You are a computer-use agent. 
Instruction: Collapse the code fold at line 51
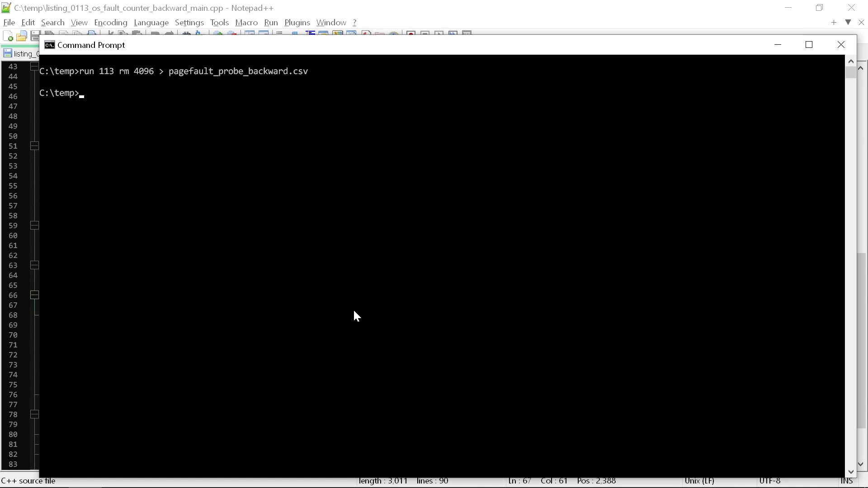coord(34,146)
